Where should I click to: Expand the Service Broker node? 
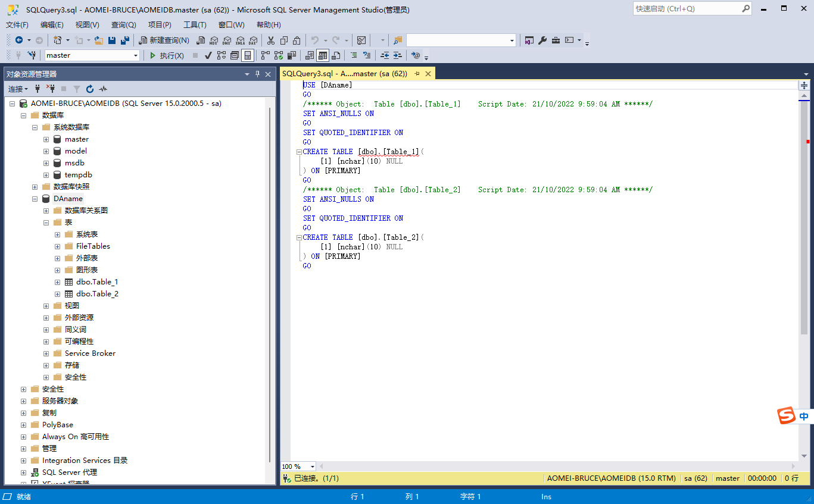click(46, 353)
